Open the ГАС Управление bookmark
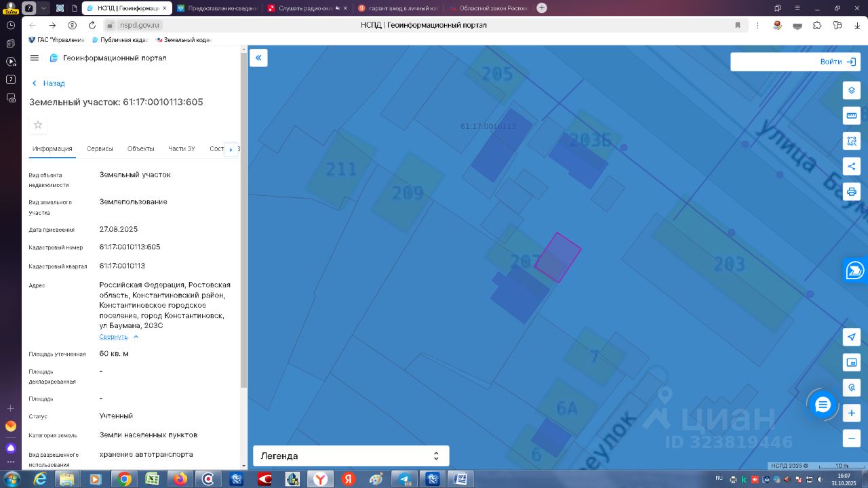This screenshot has width=868, height=488. coord(56,40)
